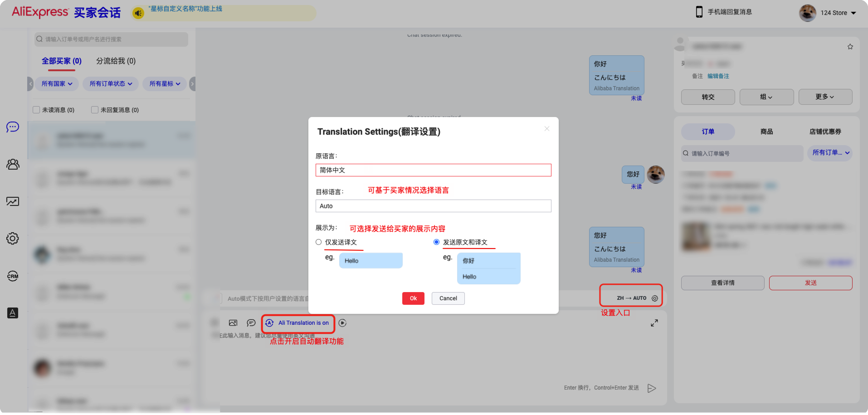This screenshot has height=415, width=868.
Task: Send the message with the paper plane icon
Action: [x=652, y=389]
